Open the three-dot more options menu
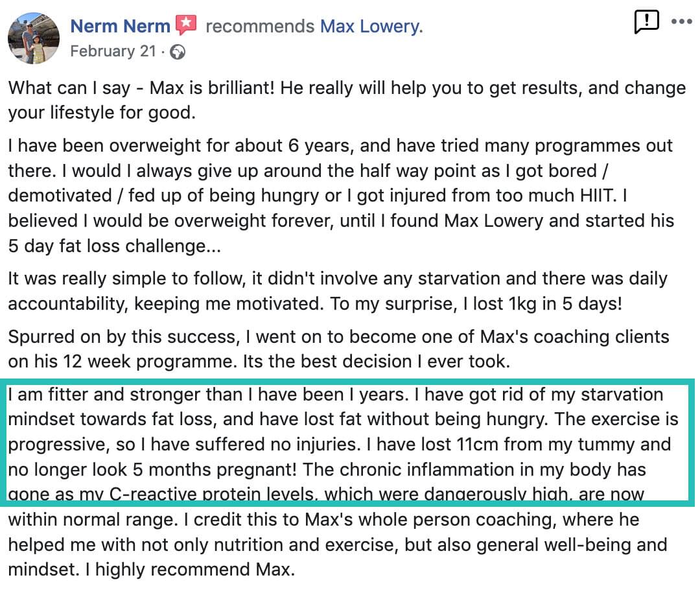Image resolution: width=700 pixels, height=595 pixels. click(681, 21)
